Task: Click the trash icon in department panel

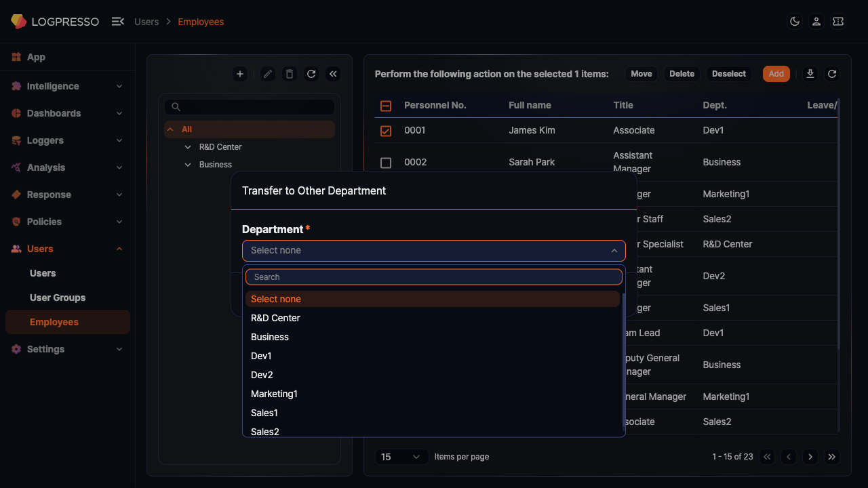Action: (x=290, y=74)
